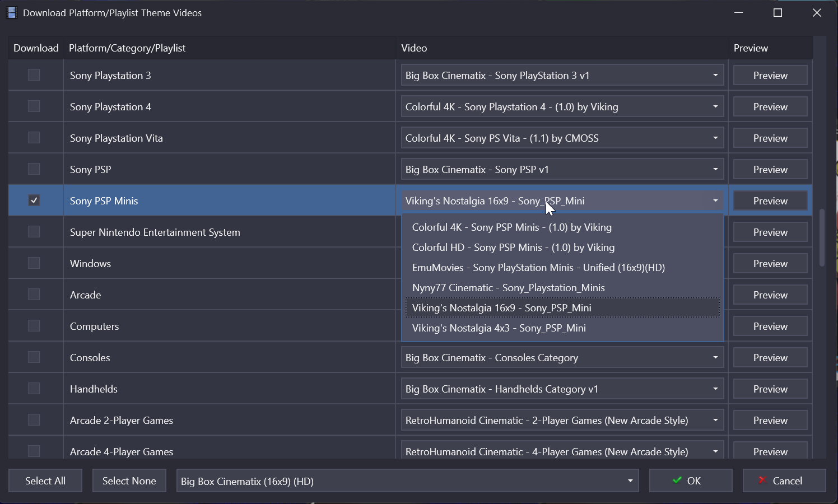The image size is (838, 504).
Task: Choose Colorful 4K - Sony PSP Minis option
Action: [x=511, y=227]
